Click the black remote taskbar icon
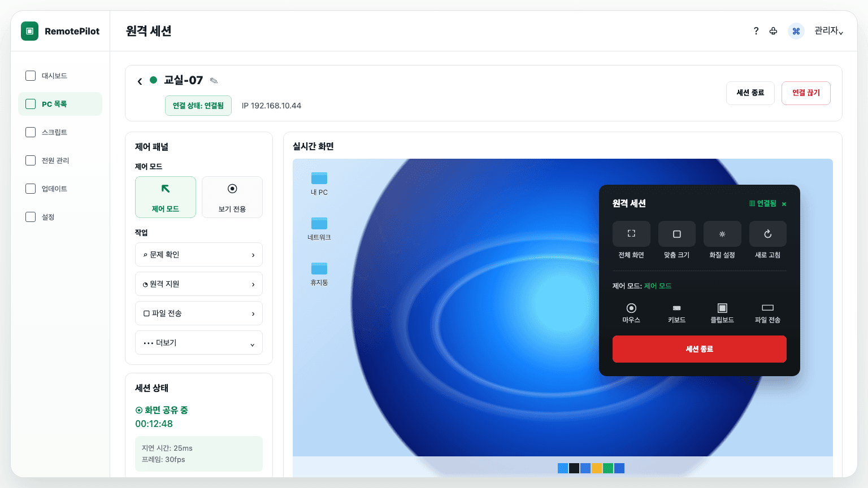Viewport: 868px width, 488px height. click(x=574, y=468)
